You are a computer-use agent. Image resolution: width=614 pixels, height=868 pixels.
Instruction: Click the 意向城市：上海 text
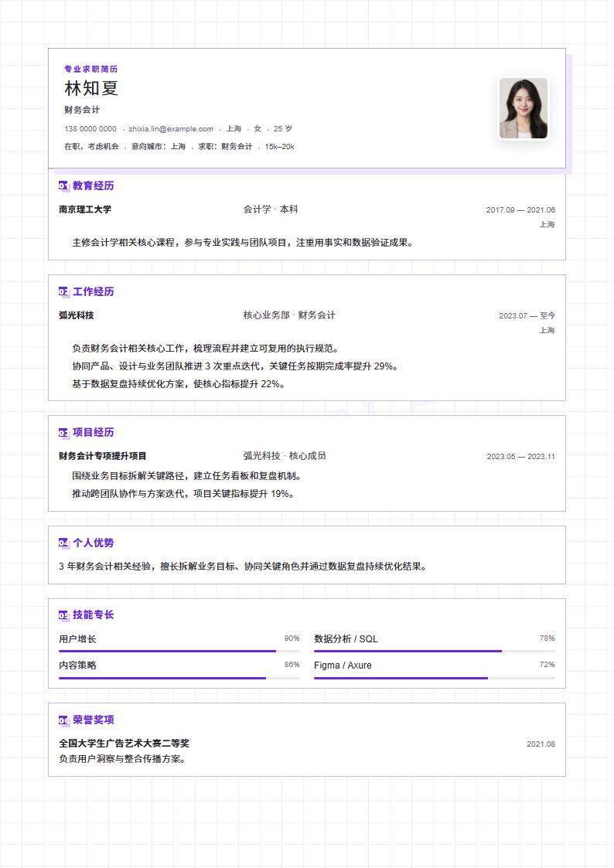(159, 147)
